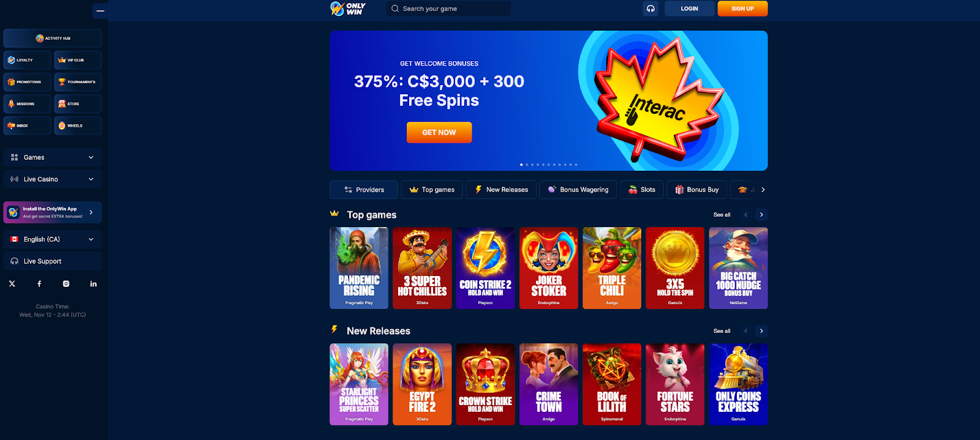980x440 pixels.
Task: Open the Missions sidebar shortcut
Action: 27,104
